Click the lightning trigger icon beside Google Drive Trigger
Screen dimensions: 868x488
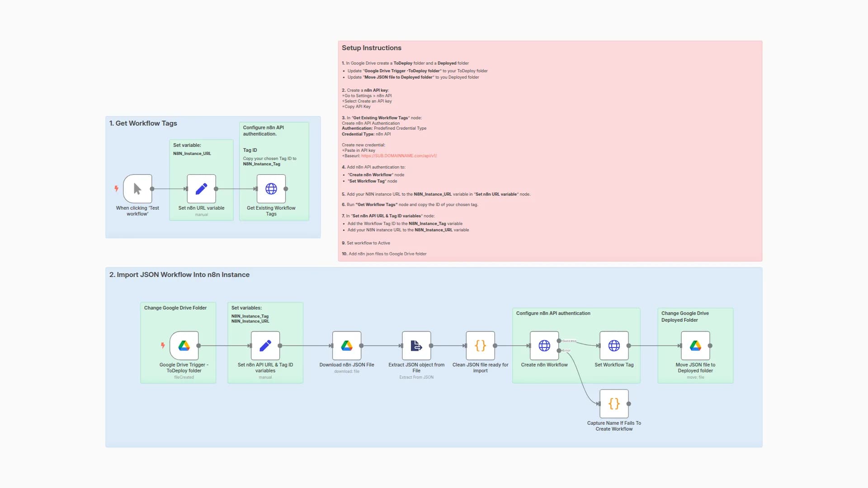click(163, 346)
